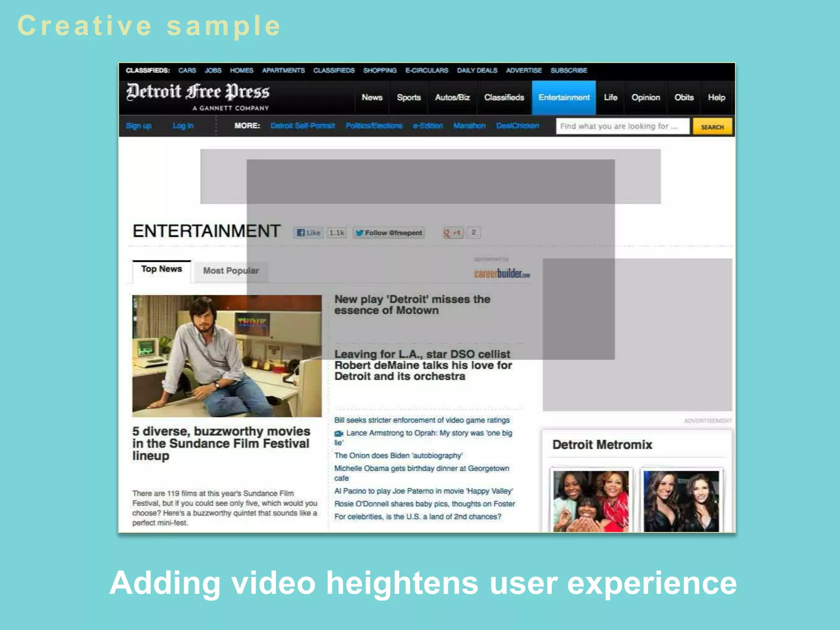
Task: Open the Classifieds navigation tab
Action: tap(504, 98)
